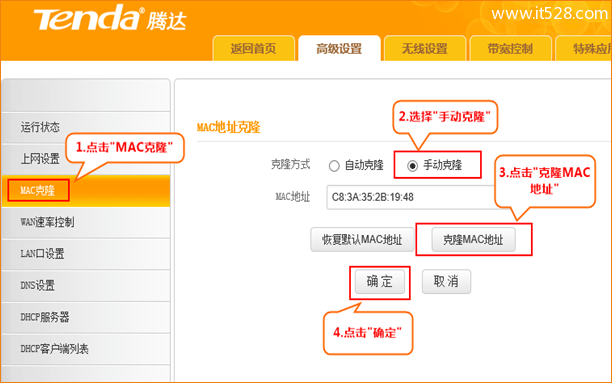This screenshot has width=612, height=383.
Task: Open the 无线设置 tab
Action: click(x=425, y=48)
